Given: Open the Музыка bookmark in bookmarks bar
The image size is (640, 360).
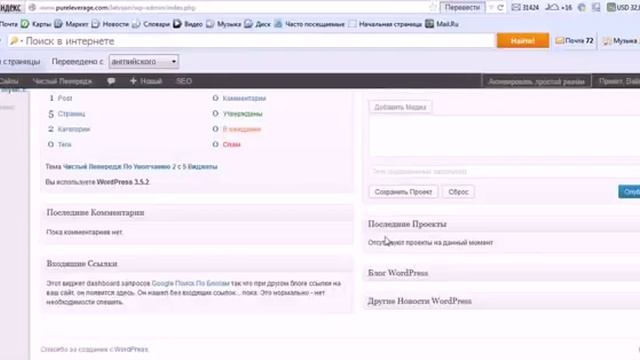Looking at the screenshot, I should point(224,24).
